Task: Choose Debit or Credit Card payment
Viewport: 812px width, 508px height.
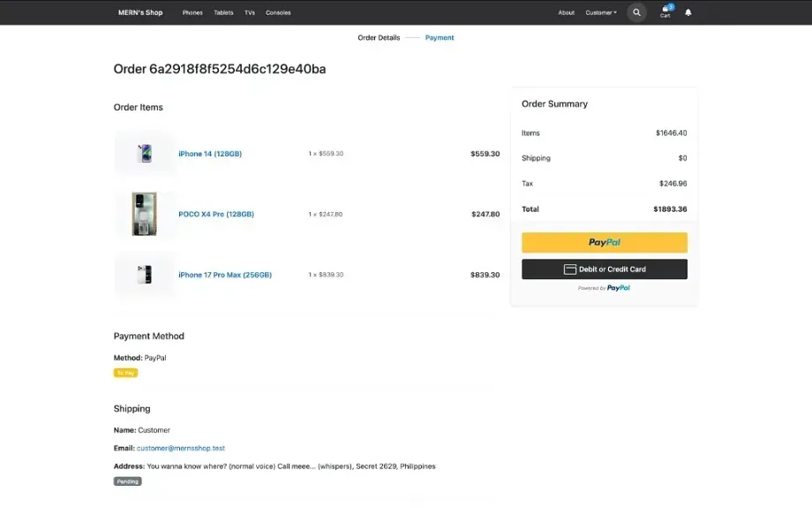Action: tap(605, 269)
